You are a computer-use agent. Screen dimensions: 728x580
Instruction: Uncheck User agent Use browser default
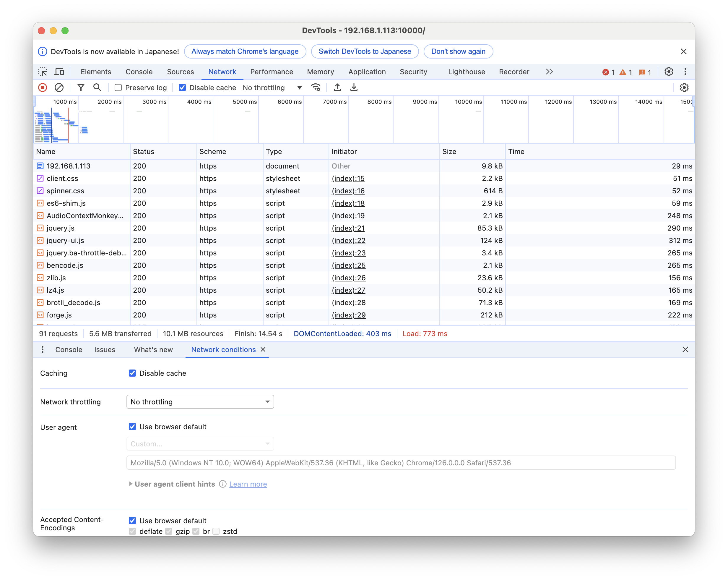(x=132, y=427)
